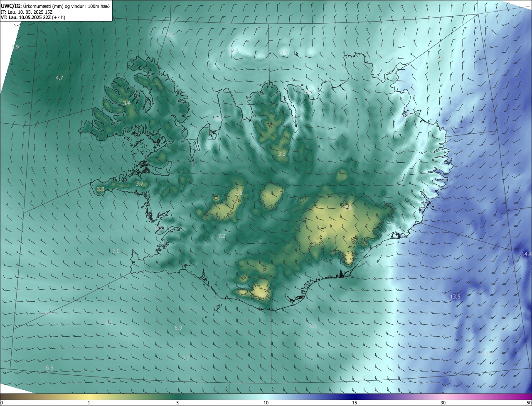Viewport: 532px width, 406px height.
Task: Click the color scale tick label 50
Action: (529, 403)
